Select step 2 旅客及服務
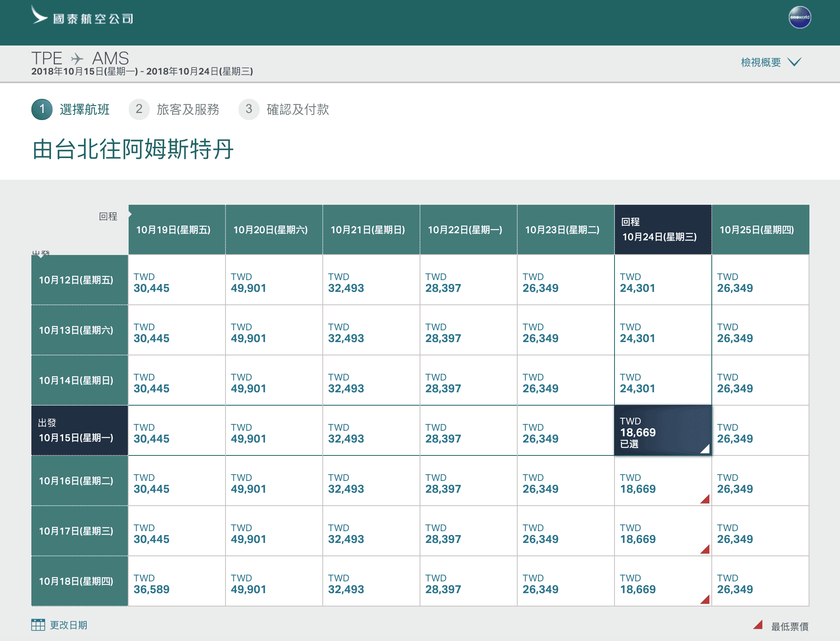This screenshot has width=840, height=641. (x=174, y=109)
